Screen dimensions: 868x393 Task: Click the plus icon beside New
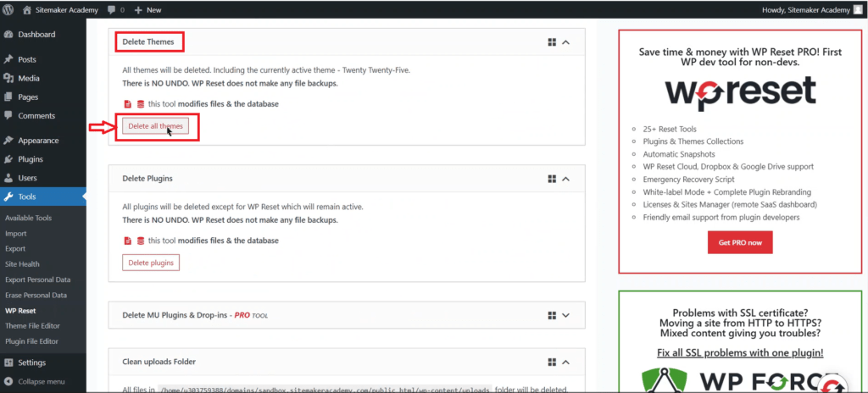pyautogui.click(x=138, y=10)
